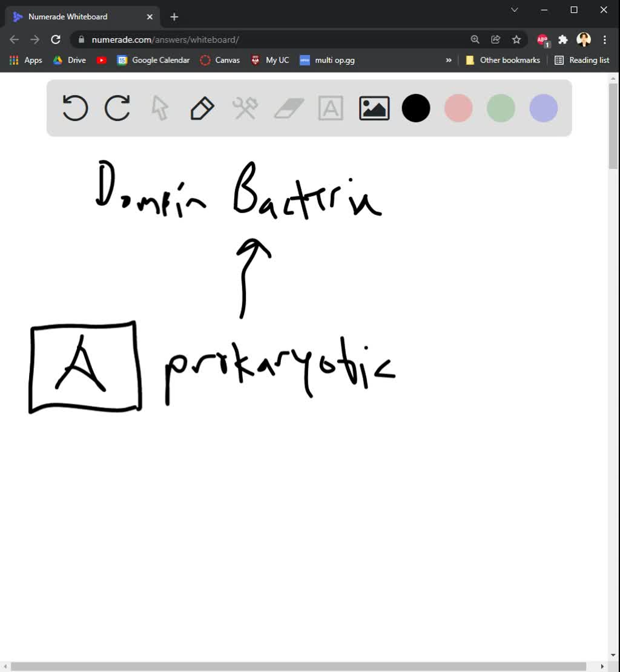This screenshot has width=620, height=672.
Task: Open the Canvas bookmark
Action: 220,60
